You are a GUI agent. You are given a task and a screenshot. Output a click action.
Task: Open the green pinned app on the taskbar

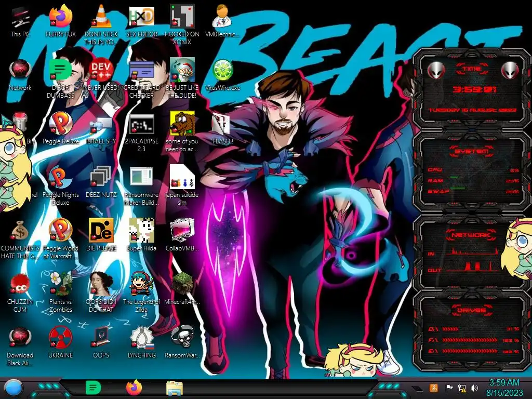click(94, 388)
